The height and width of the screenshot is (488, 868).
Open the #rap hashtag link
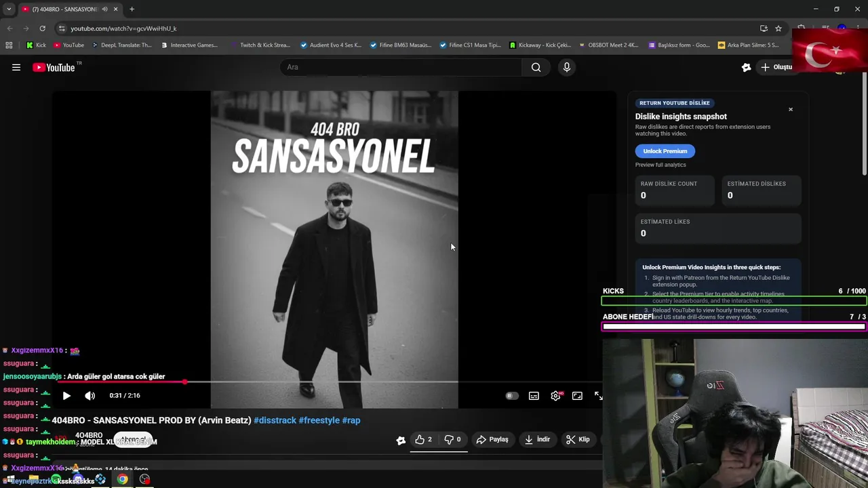pos(351,420)
